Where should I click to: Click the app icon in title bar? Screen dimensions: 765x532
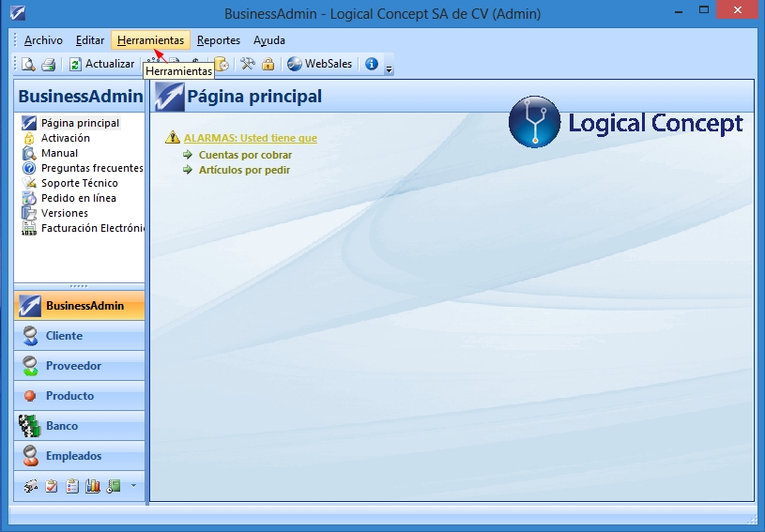(x=18, y=13)
